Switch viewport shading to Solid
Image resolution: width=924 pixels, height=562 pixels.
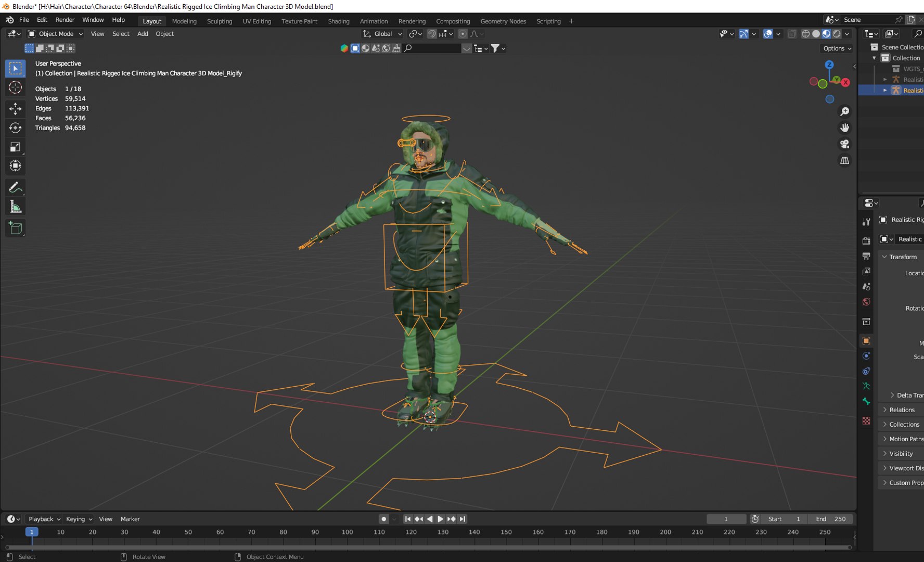(816, 34)
